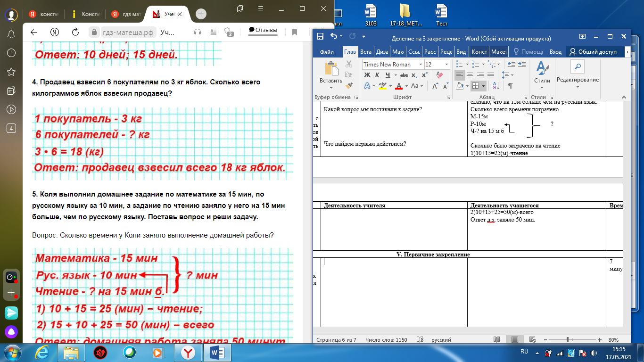Viewport: 644px width, 362px height.
Task: Undo the last action in Word
Action: tap(333, 36)
